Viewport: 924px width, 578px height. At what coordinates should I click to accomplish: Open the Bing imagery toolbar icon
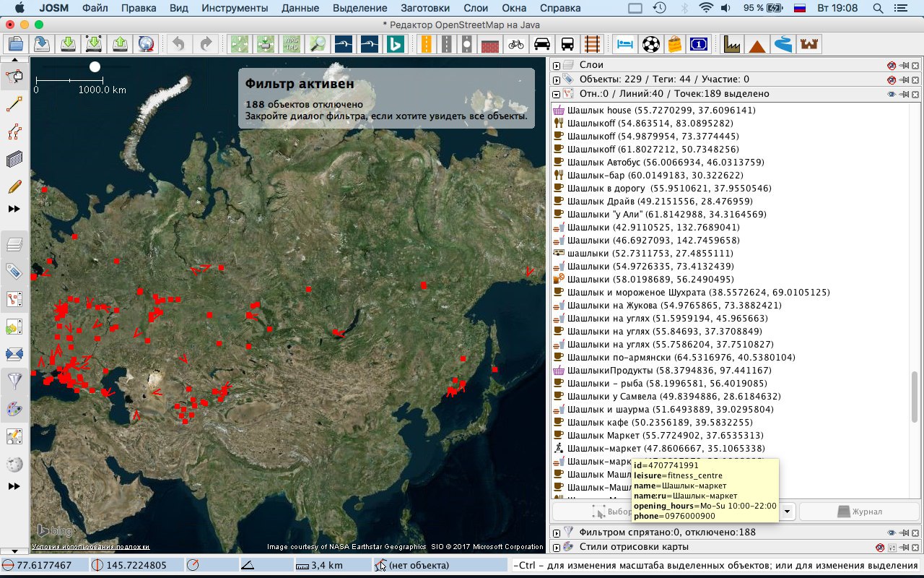pos(396,44)
